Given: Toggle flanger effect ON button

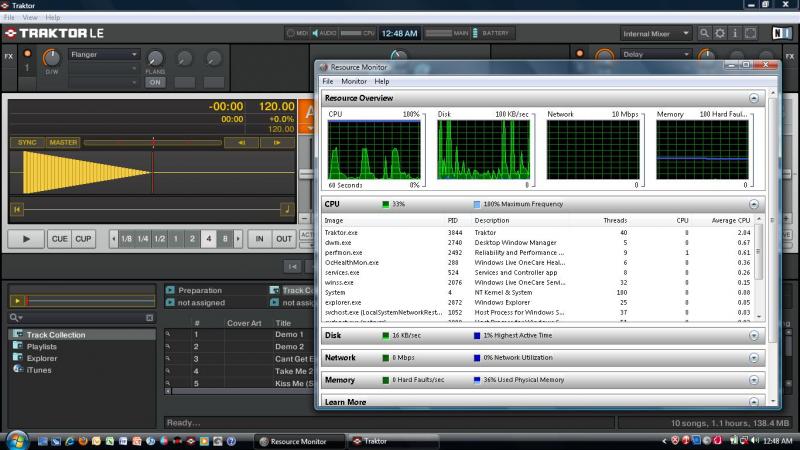Looking at the screenshot, I should click(155, 82).
